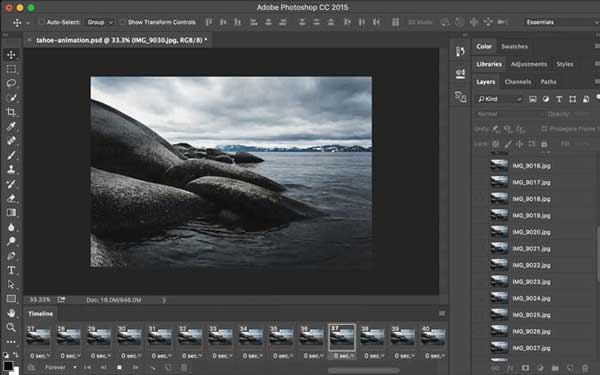600x375 pixels.
Task: Select the History Brush tool
Action: [11, 184]
